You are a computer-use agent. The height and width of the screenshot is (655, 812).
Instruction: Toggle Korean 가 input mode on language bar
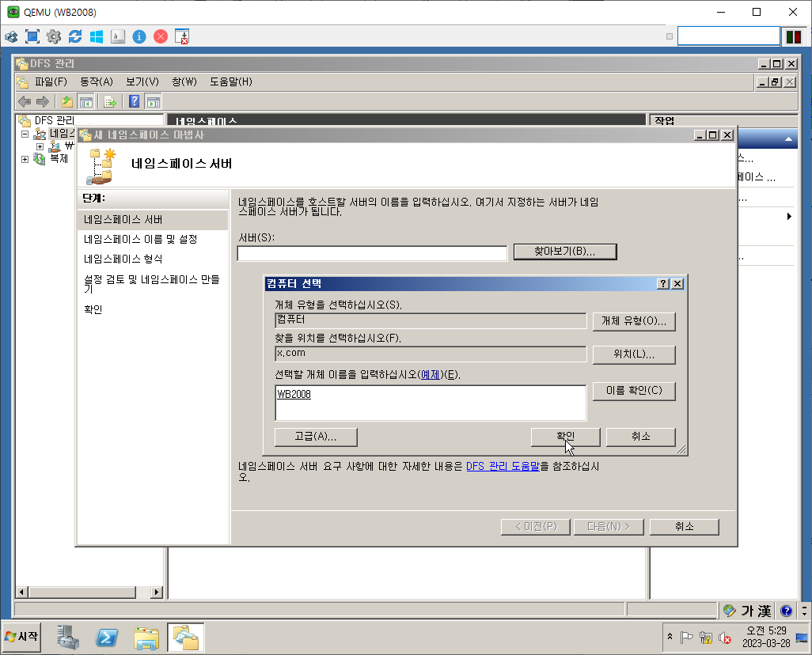click(747, 611)
